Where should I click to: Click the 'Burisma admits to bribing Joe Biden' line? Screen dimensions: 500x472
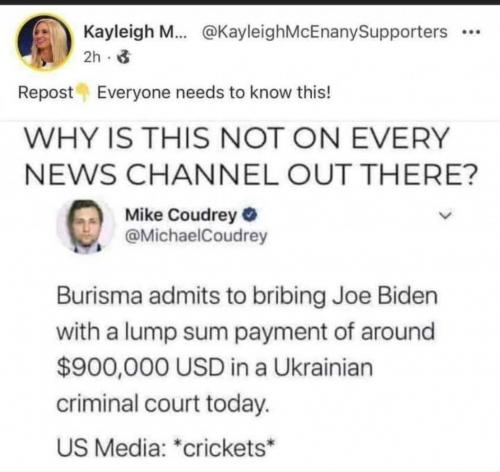[247, 296]
